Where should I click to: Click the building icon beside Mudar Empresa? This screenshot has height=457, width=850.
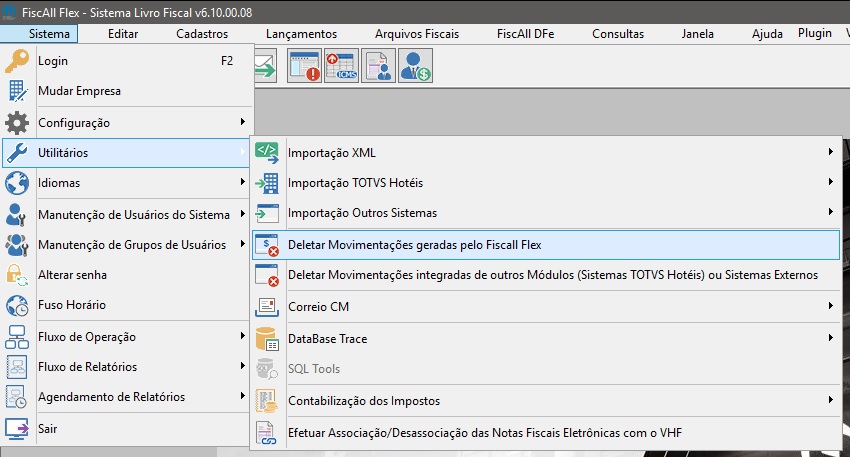[x=17, y=91]
